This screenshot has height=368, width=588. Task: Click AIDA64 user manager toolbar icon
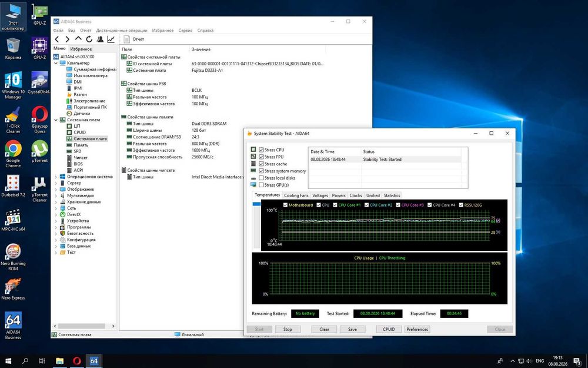point(100,39)
